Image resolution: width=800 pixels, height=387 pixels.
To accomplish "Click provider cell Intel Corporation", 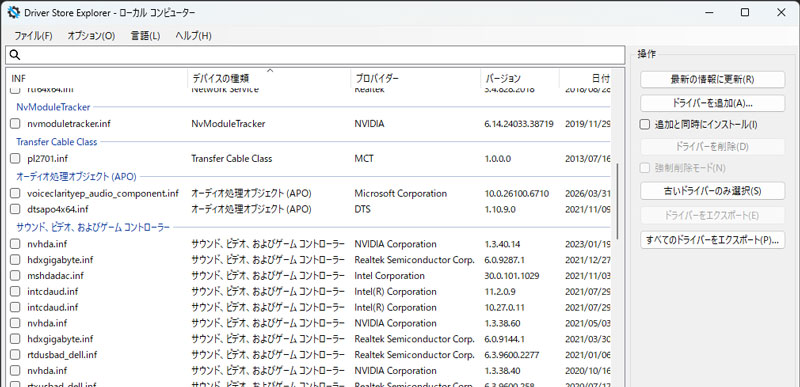I will pyautogui.click(x=389, y=275).
